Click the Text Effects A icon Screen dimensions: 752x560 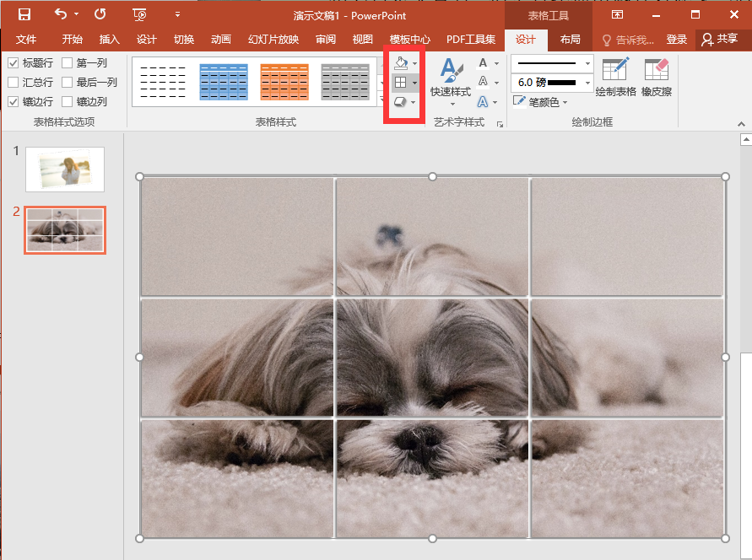(483, 101)
